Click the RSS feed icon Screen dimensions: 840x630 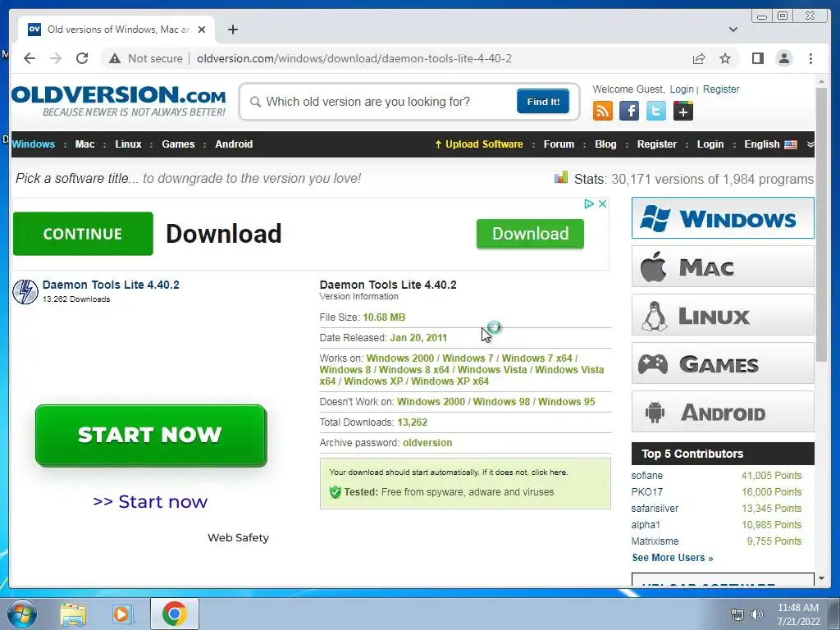click(603, 111)
